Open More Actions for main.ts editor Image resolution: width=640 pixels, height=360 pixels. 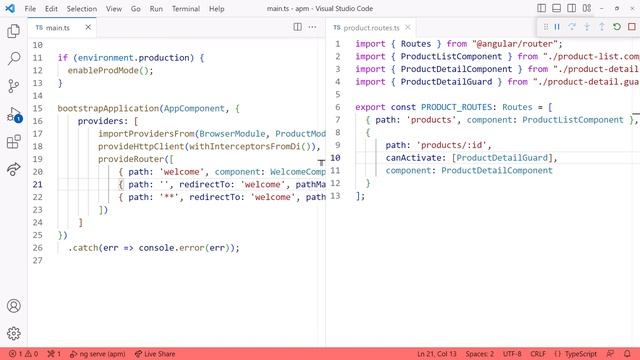click(x=312, y=27)
